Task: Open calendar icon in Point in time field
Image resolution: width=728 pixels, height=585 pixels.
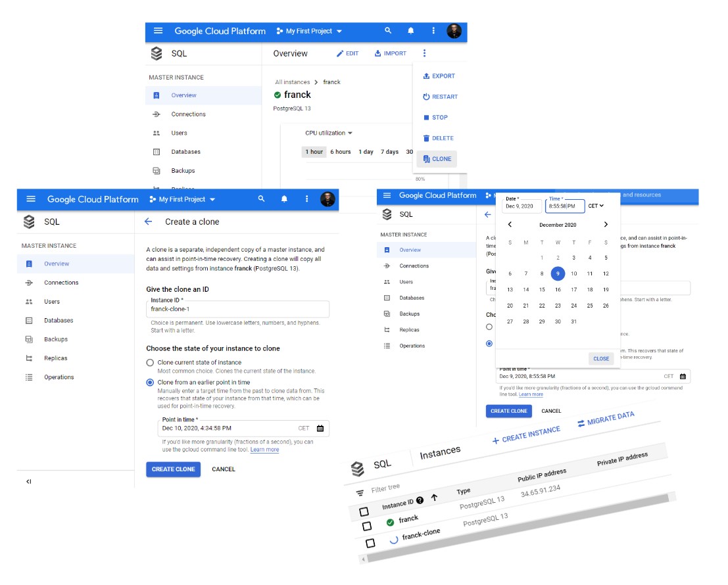Action: [320, 428]
